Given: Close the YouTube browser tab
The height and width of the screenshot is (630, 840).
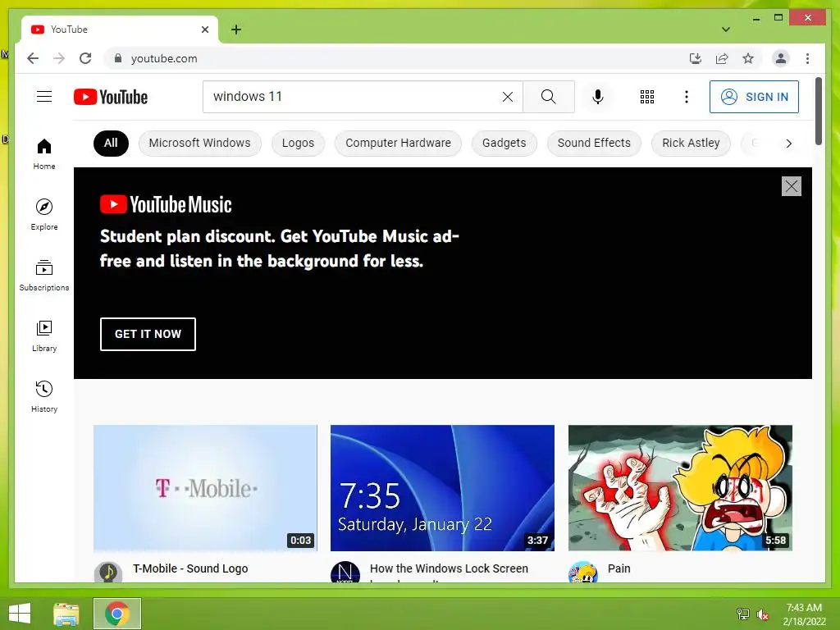Looking at the screenshot, I should (x=204, y=30).
